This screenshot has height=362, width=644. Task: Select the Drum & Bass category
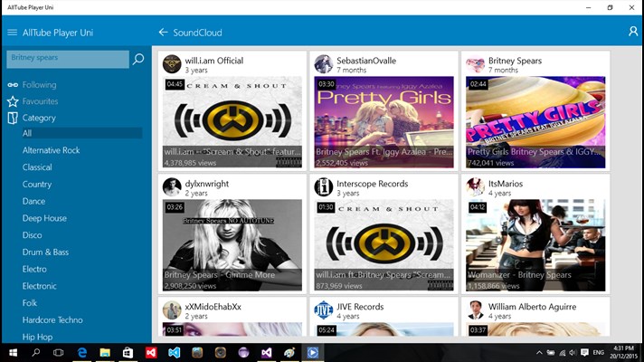click(45, 252)
